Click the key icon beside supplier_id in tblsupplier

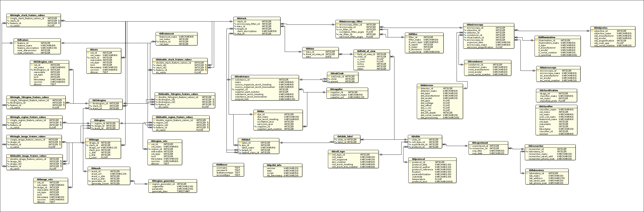click(x=328, y=92)
